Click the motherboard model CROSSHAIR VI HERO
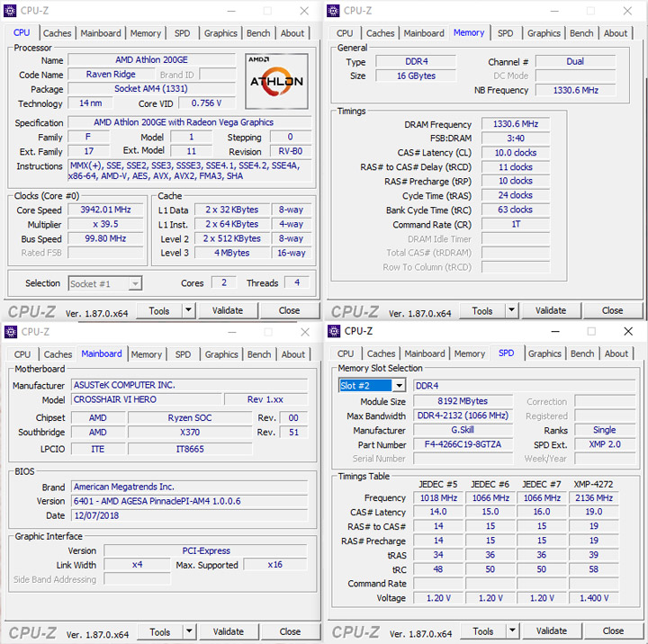 147,399
